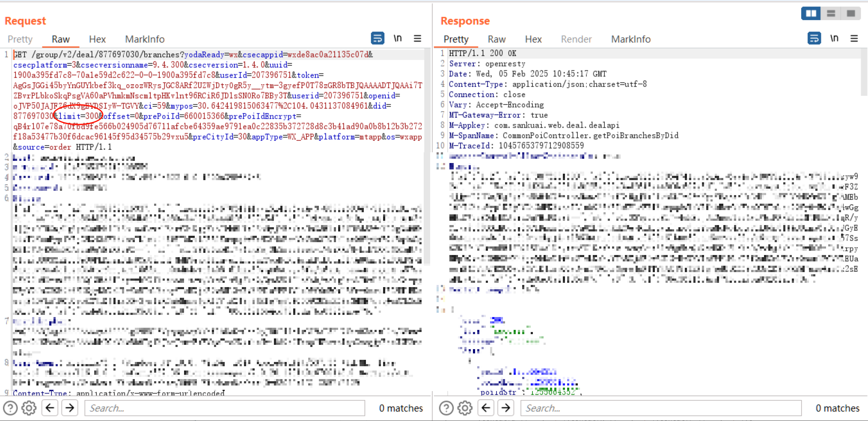Switch to combined tabbed layout icon

851,14
